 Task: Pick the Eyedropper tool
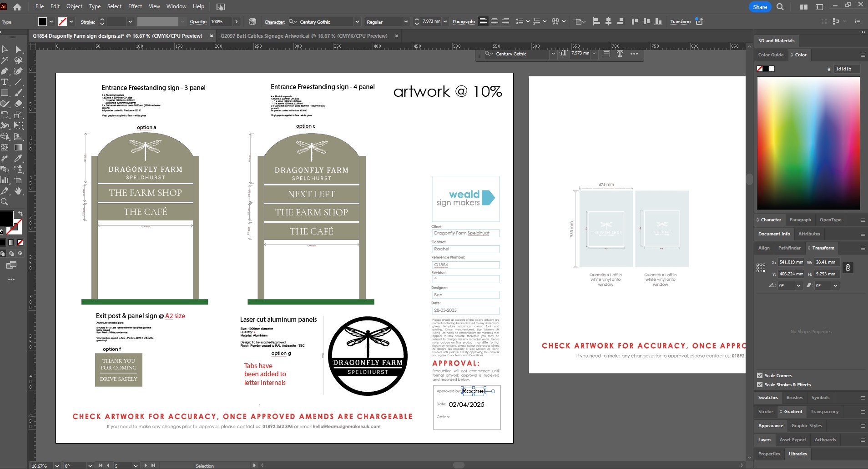[x=18, y=159]
